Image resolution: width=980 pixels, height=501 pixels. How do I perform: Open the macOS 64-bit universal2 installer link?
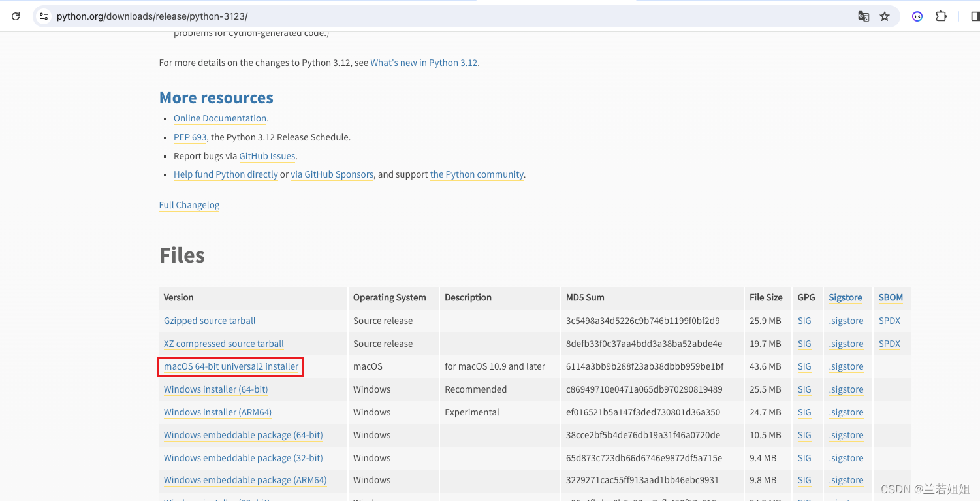pos(231,366)
